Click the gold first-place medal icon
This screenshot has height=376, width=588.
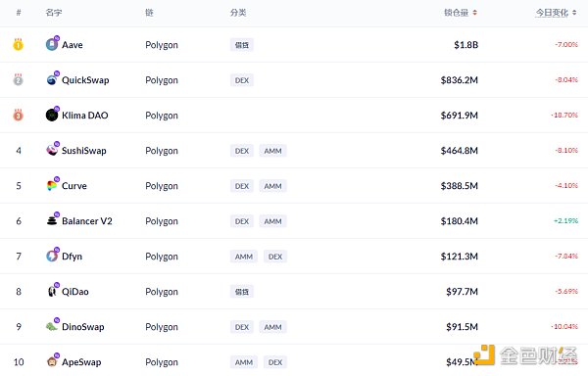[x=18, y=45]
